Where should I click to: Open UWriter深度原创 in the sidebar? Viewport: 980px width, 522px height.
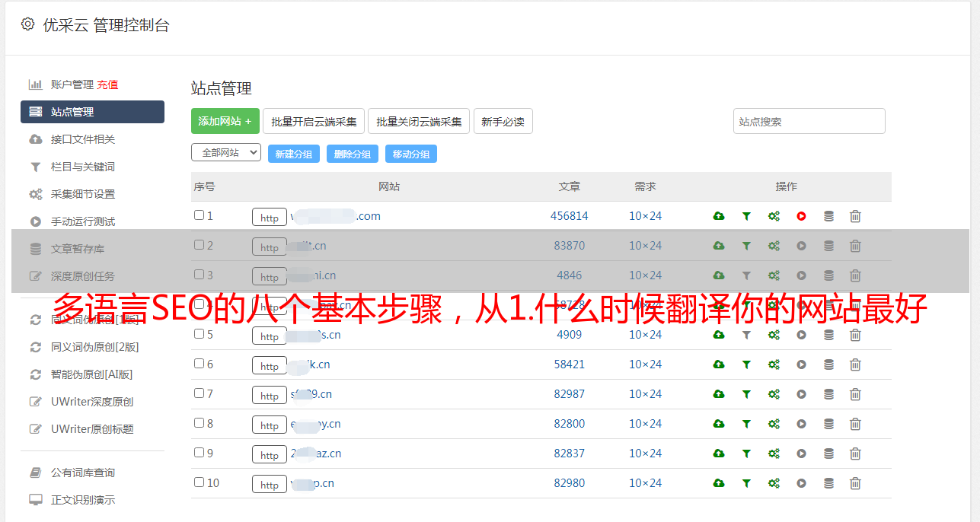[x=92, y=402]
